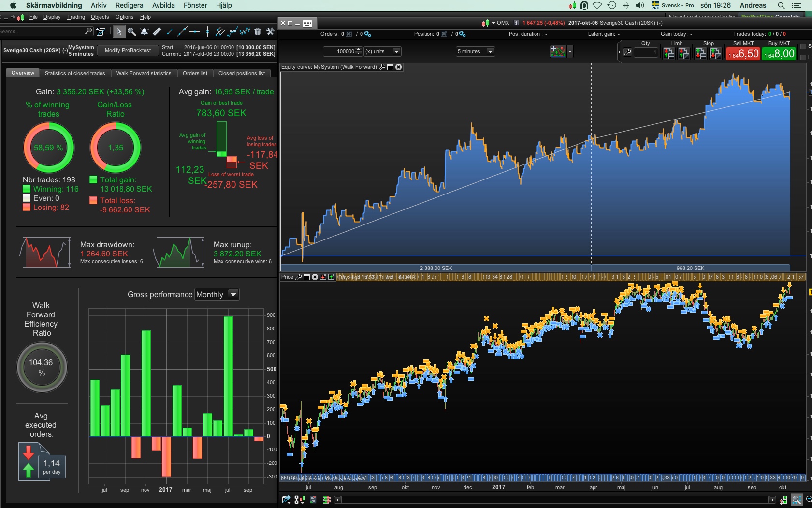Image resolution: width=812 pixels, height=508 pixels.
Task: Open Price panel wrench settings
Action: tap(298, 277)
